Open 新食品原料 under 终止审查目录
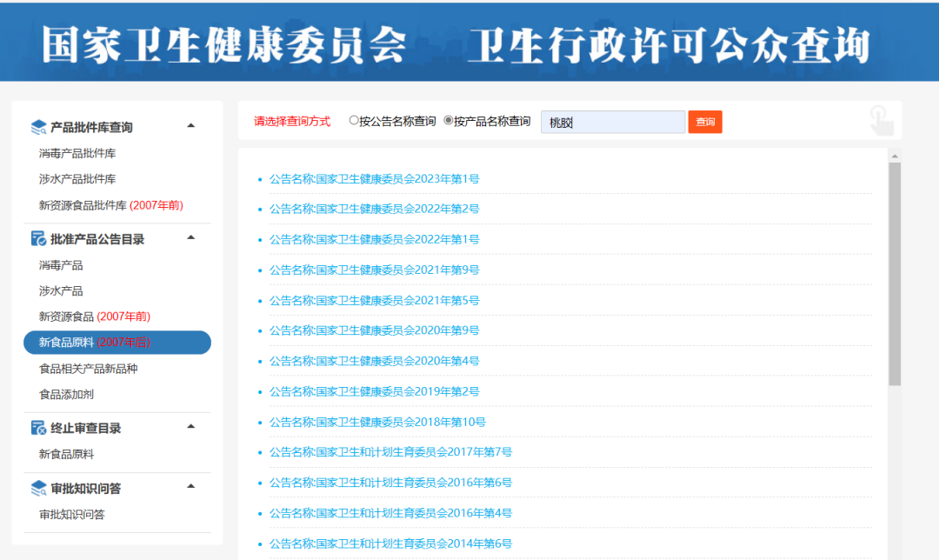 pos(66,455)
